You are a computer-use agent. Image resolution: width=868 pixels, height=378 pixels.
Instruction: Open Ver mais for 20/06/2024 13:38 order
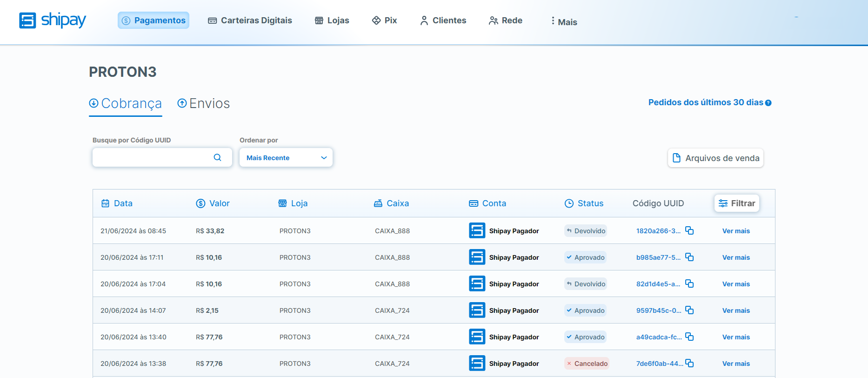point(736,364)
